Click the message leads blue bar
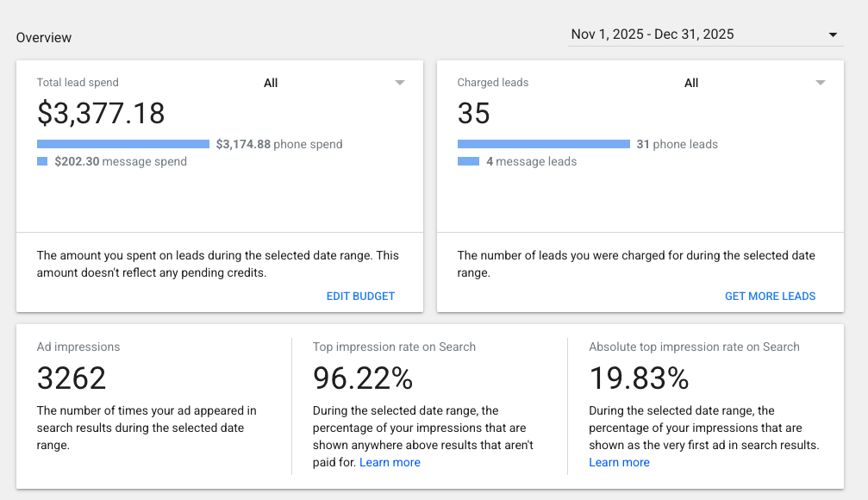Image resolution: width=868 pixels, height=500 pixels. (x=468, y=161)
